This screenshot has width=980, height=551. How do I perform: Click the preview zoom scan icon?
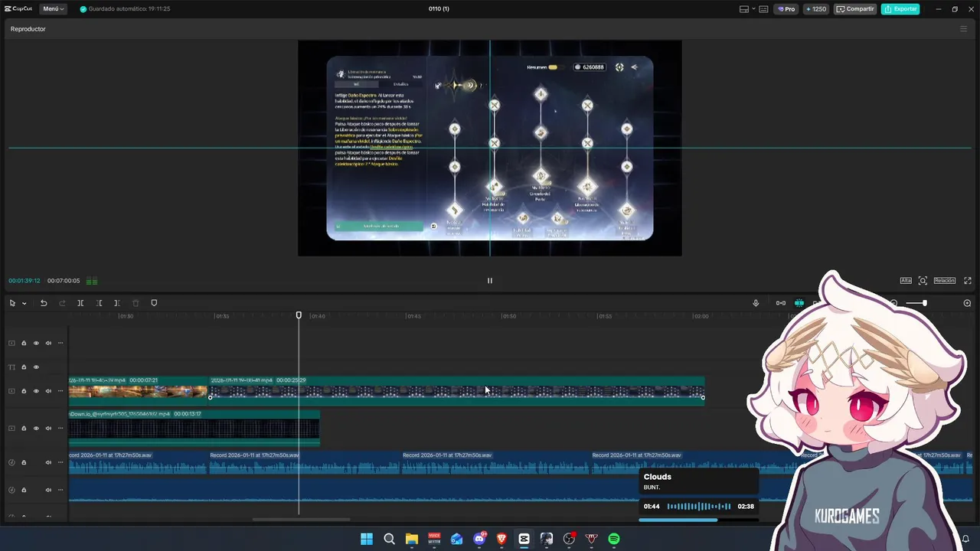pos(923,281)
